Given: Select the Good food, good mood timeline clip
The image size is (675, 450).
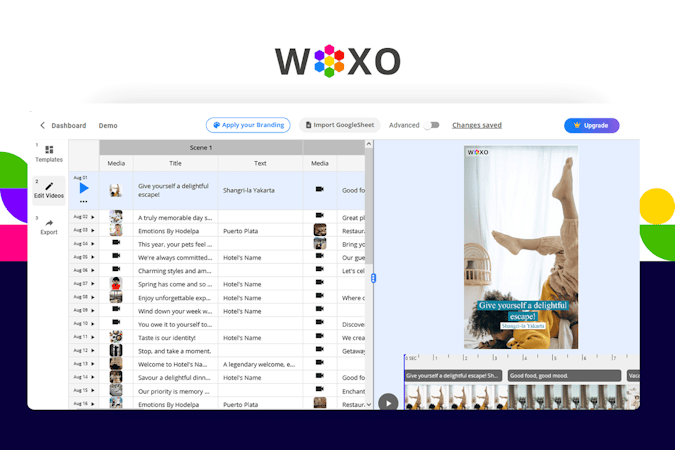Looking at the screenshot, I should click(x=564, y=376).
